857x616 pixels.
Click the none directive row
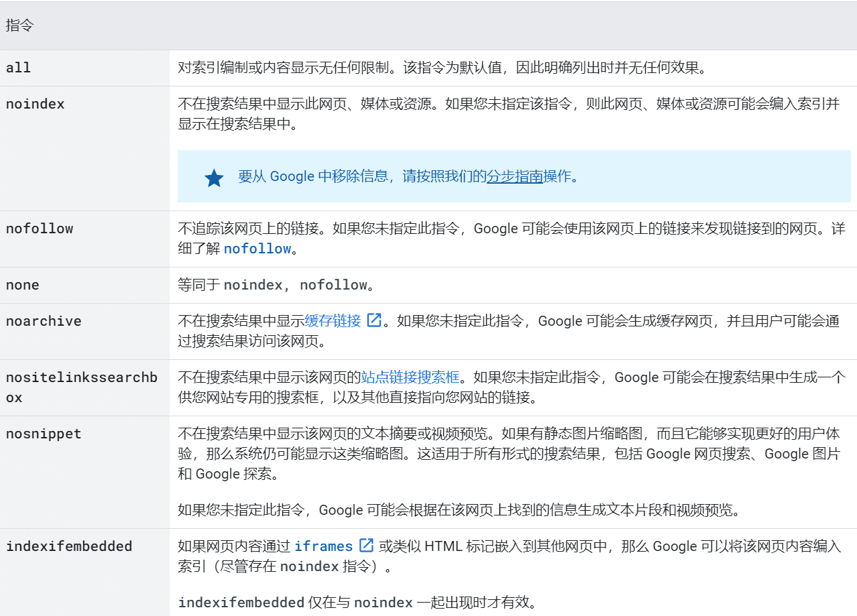click(22, 284)
